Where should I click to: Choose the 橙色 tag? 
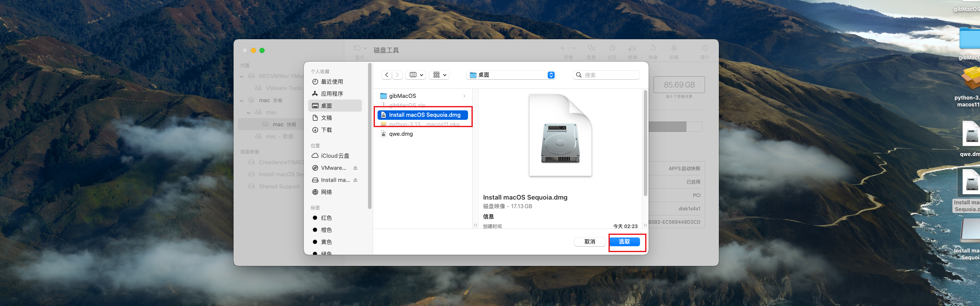[x=335, y=230]
